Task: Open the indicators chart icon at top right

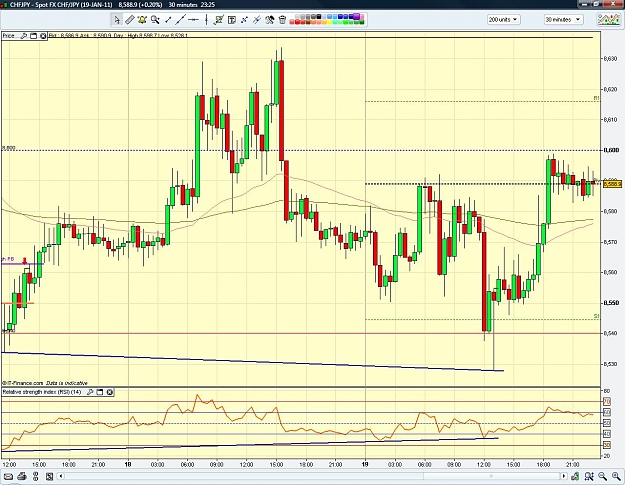Action: click(608, 19)
